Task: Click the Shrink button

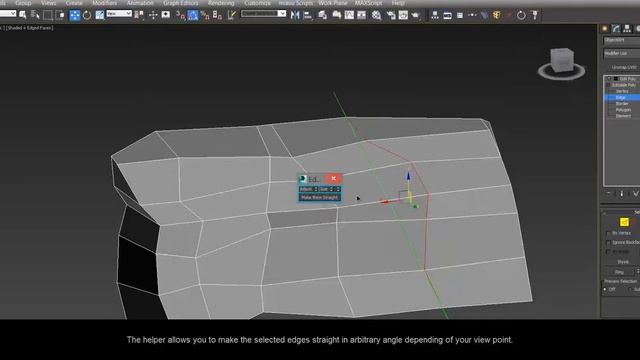Action: point(623,262)
